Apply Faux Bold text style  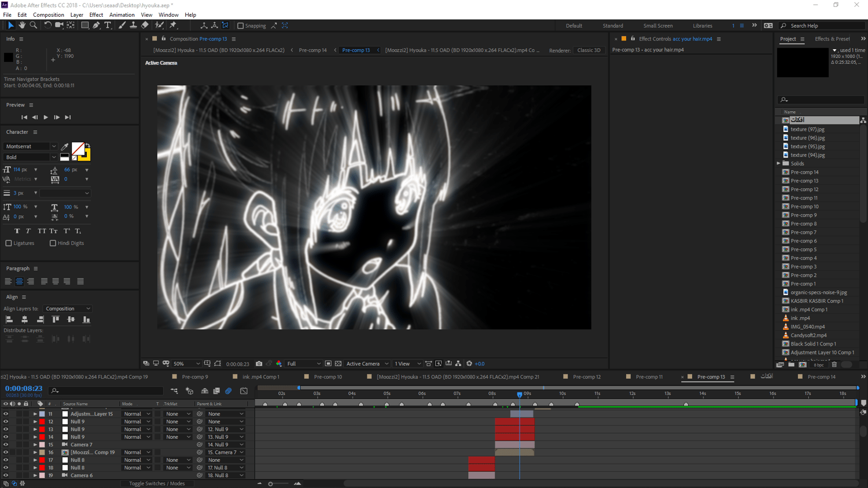[x=17, y=231]
